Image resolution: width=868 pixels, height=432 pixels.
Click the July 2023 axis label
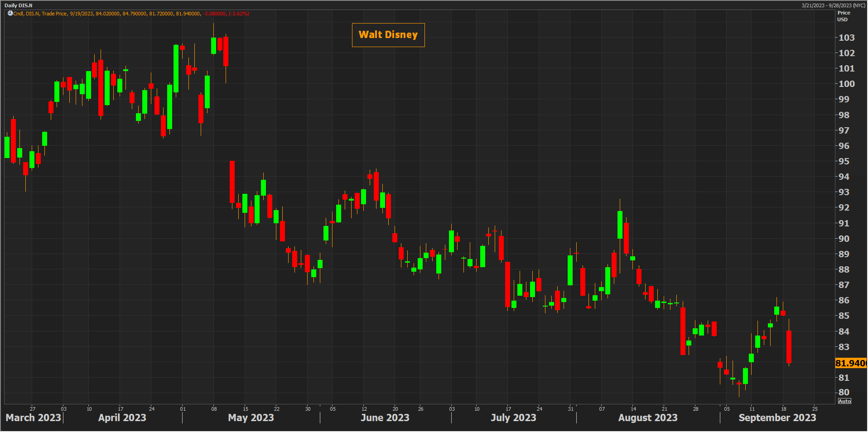click(x=513, y=418)
